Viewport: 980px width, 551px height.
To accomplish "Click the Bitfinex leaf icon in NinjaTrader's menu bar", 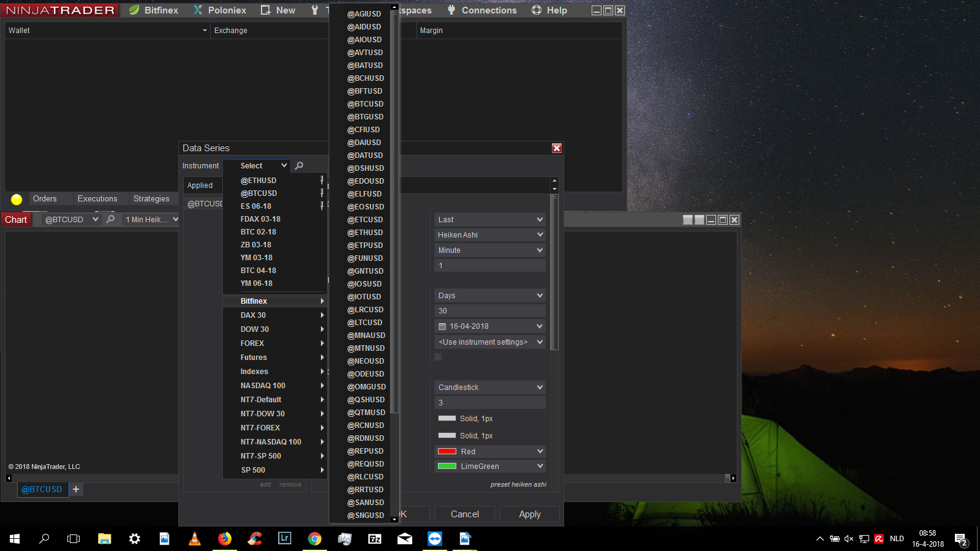I will coord(134,10).
